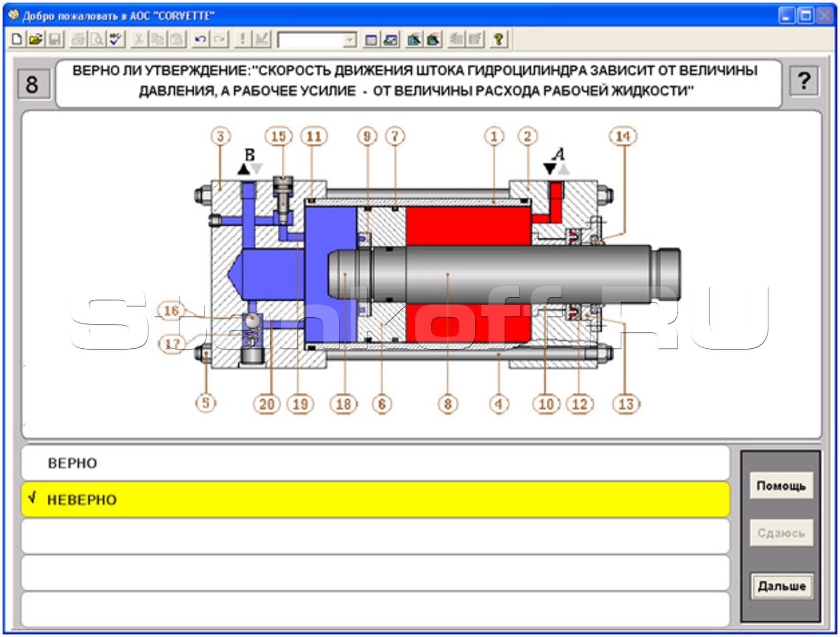Click the Undo arrow in the toolbar
840x637 pixels.
200,39
